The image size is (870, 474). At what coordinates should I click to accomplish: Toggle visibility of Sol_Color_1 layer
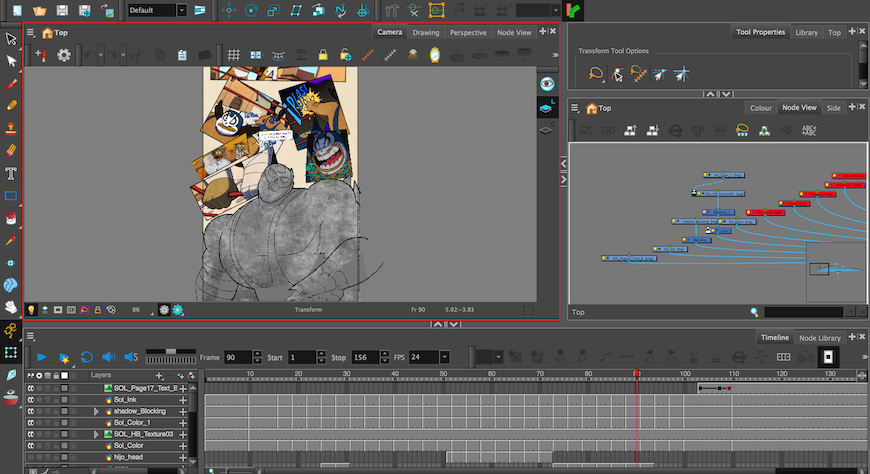pos(31,423)
